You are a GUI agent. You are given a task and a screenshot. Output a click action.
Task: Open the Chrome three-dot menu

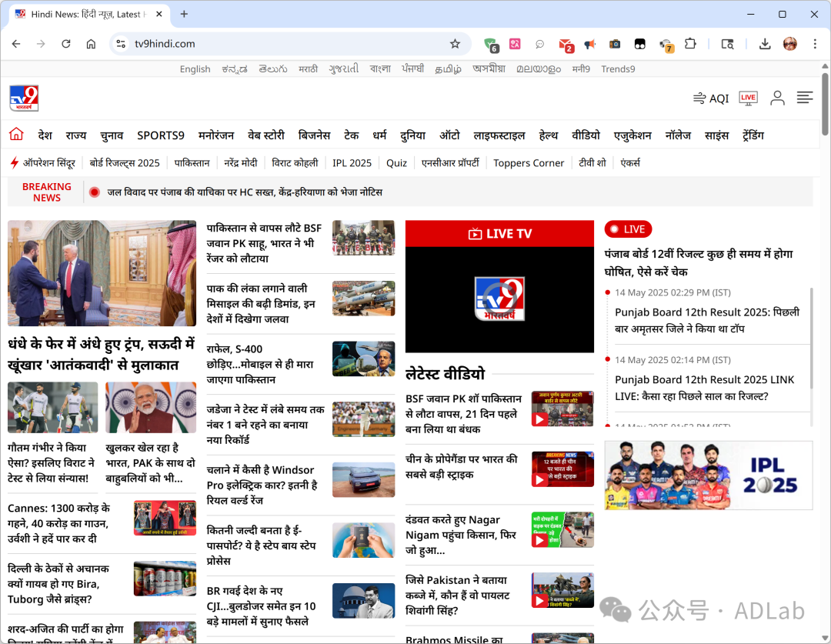815,44
